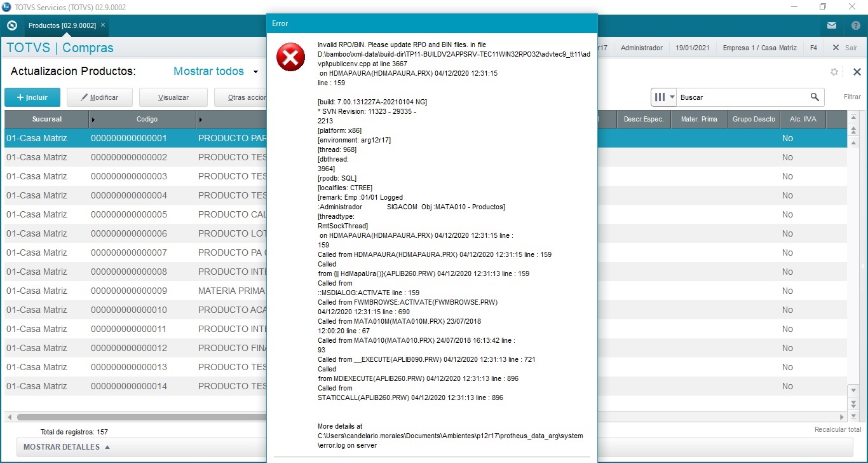
Task: Click the Incluir button
Action: point(32,97)
